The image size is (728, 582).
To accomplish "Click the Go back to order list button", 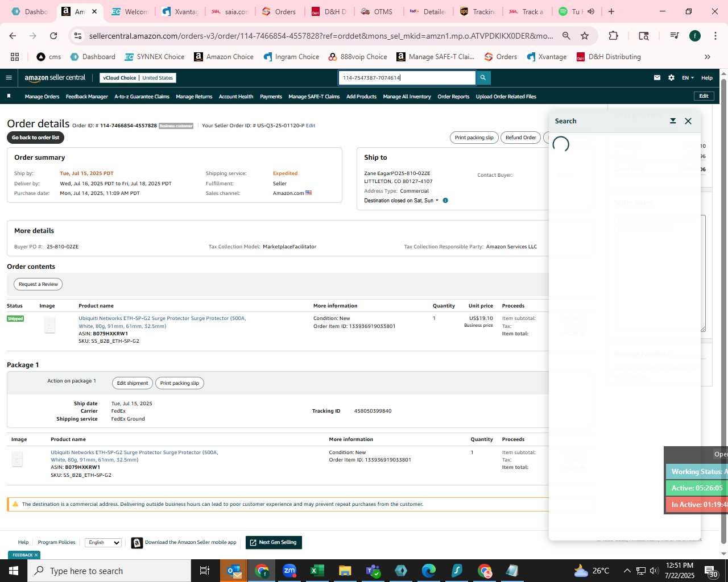I will 35,138.
